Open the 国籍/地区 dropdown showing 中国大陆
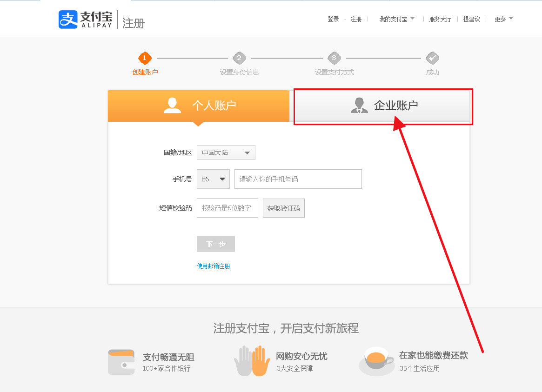Viewport: 542px width, 392px height. [226, 153]
